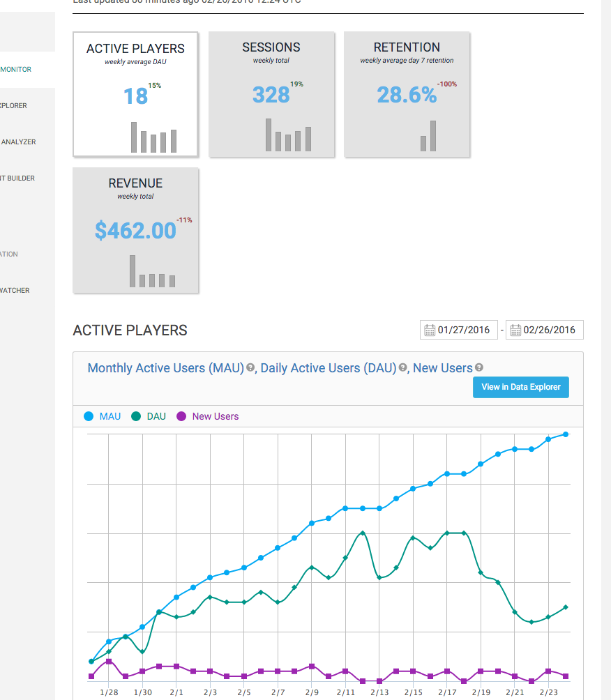Click the View in Data Explorer button
The width and height of the screenshot is (611, 700).
click(x=521, y=387)
